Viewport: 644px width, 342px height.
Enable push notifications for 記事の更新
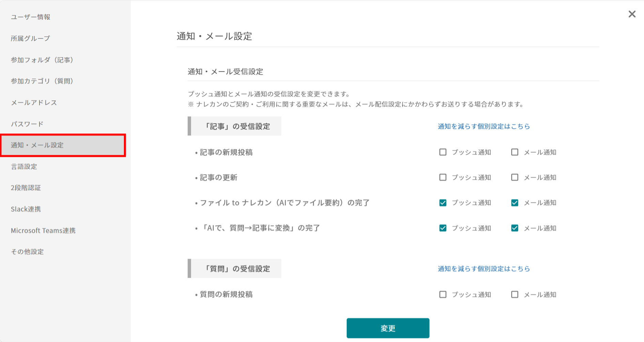pos(443,177)
